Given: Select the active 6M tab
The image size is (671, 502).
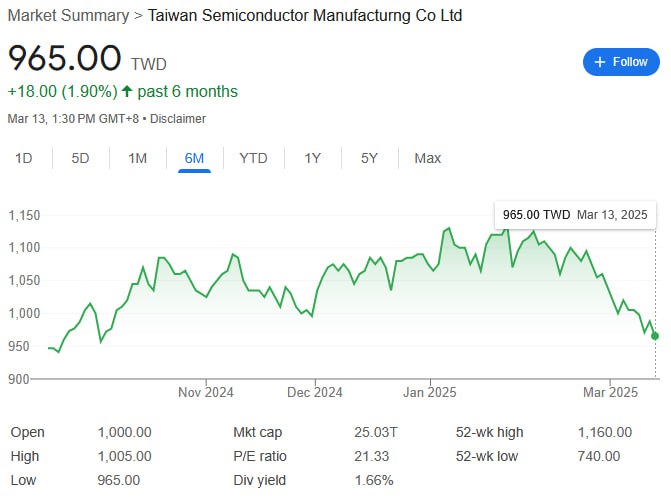Looking at the screenshot, I should [x=194, y=158].
